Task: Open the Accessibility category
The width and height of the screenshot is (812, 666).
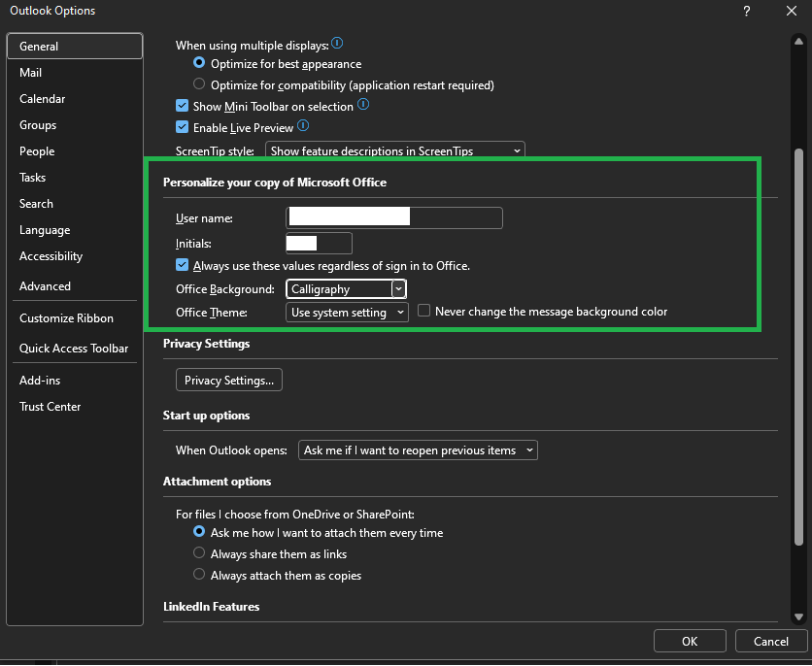Action: [x=75, y=256]
